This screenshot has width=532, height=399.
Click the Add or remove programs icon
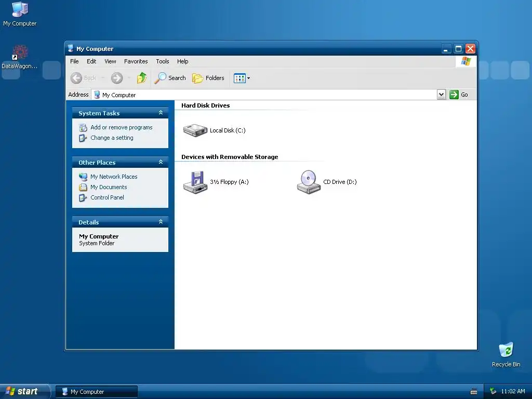coord(83,128)
